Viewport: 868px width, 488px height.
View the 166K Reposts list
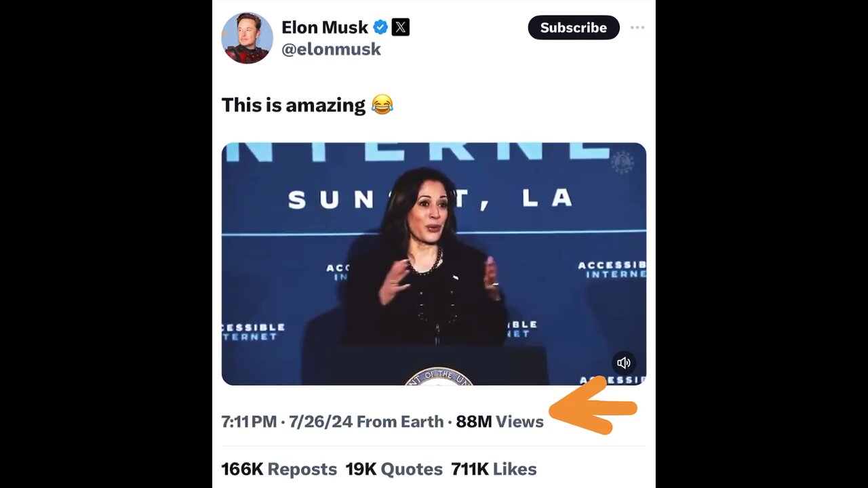click(279, 469)
